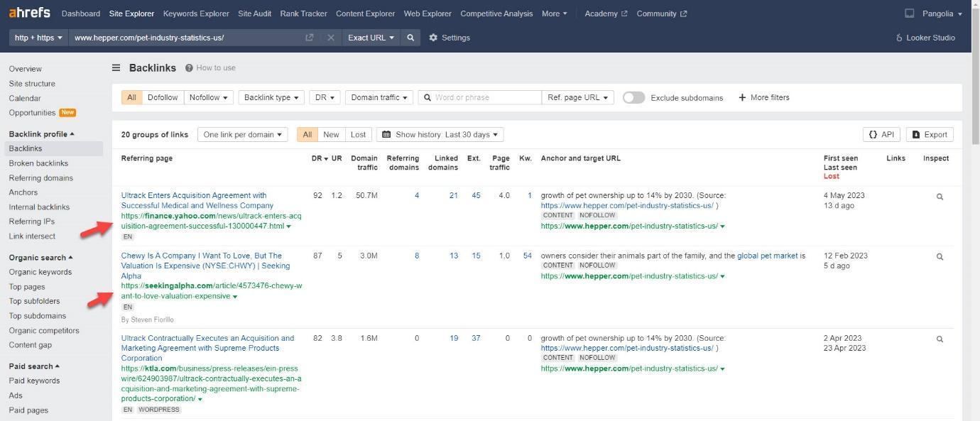
Task: Open Opportunities in the sidebar
Action: [x=33, y=113]
